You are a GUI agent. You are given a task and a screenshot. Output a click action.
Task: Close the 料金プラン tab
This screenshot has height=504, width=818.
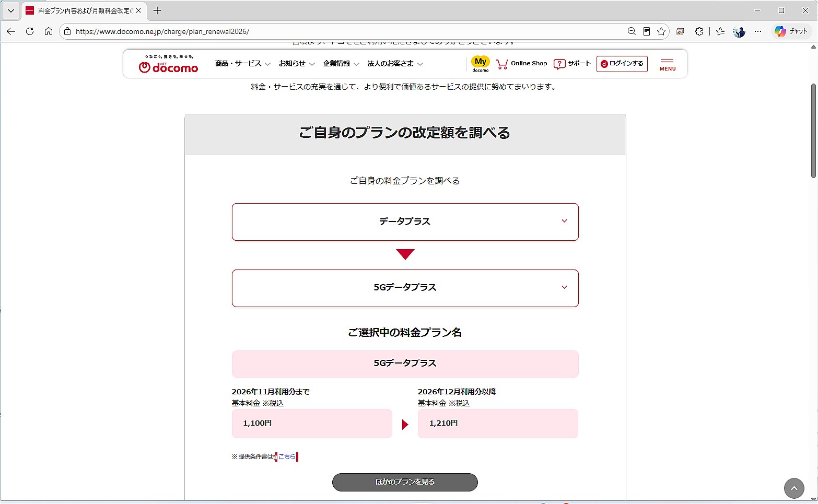point(138,10)
